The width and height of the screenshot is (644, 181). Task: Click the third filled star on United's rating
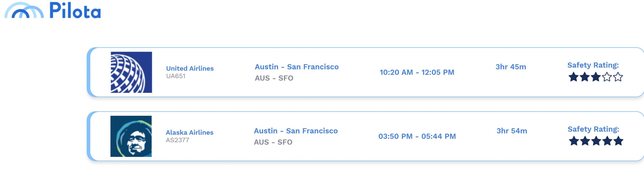click(x=596, y=77)
